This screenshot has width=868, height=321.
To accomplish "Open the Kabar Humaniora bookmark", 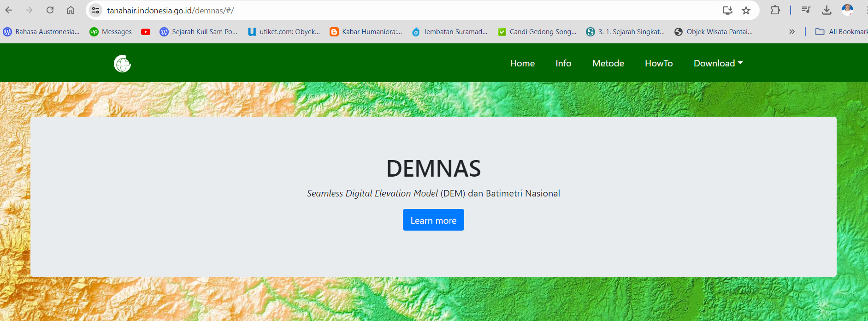I will [x=366, y=32].
